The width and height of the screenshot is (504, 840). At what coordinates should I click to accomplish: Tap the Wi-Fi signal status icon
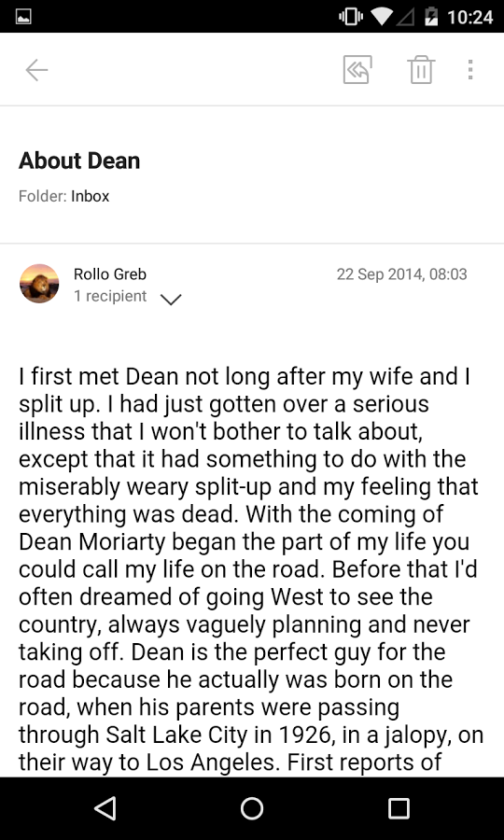coord(382,17)
